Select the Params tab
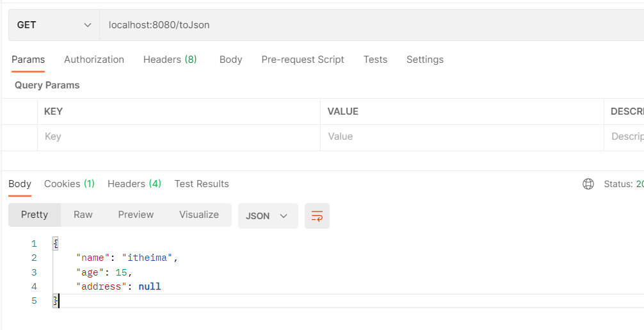The height and width of the screenshot is (330, 644). [28, 60]
